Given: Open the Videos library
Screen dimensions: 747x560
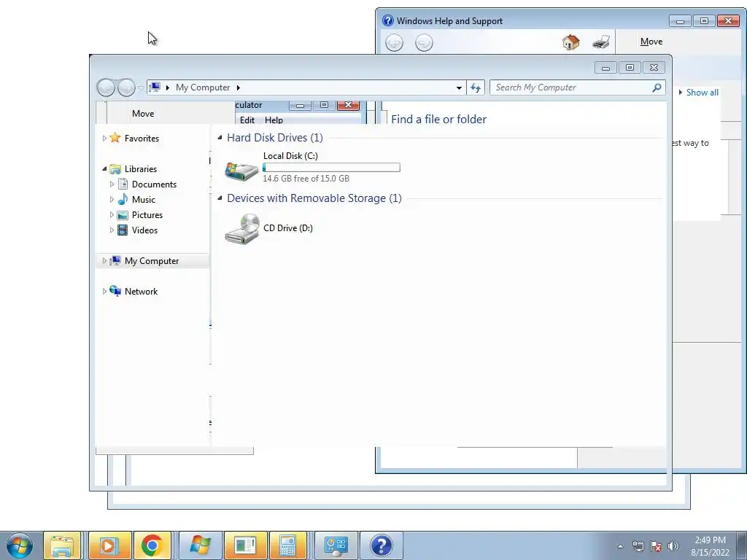Looking at the screenshot, I should pyautogui.click(x=144, y=230).
